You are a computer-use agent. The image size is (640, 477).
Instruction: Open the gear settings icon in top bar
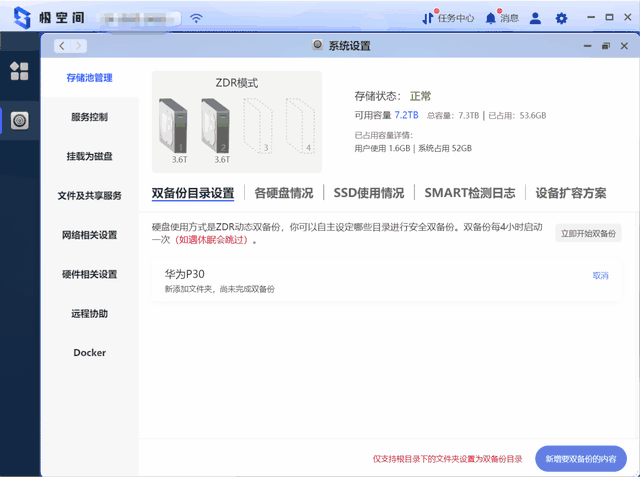point(561,18)
